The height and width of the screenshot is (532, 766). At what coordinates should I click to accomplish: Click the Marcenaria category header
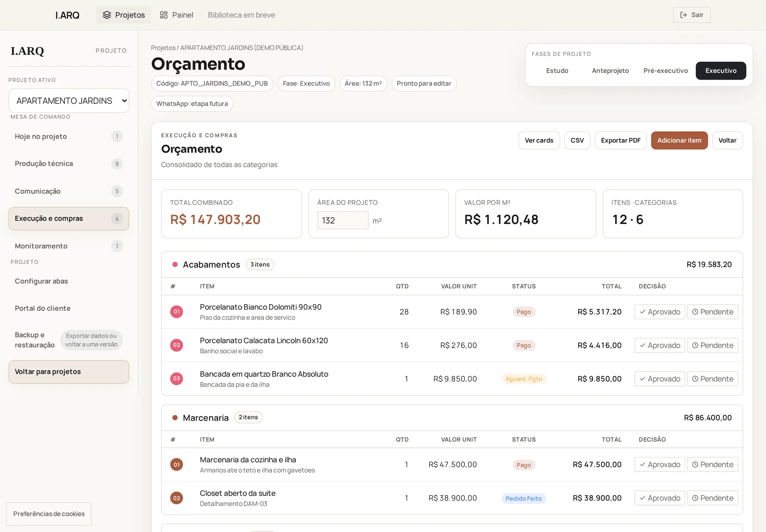click(452, 418)
